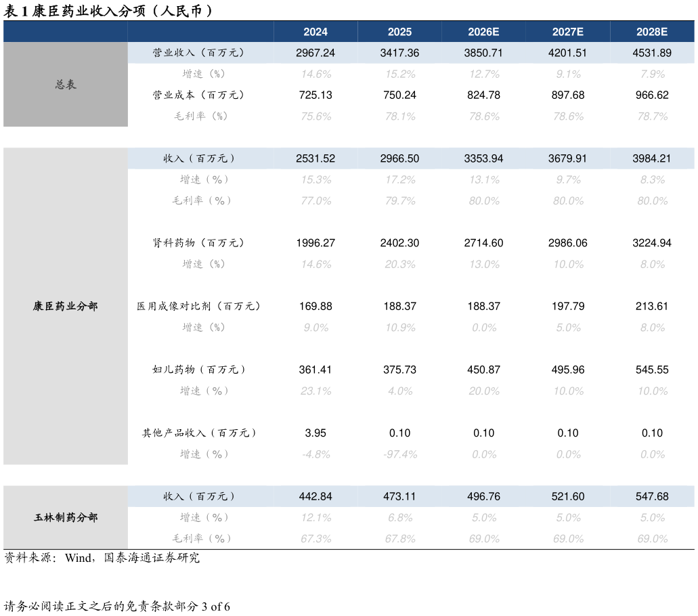
Task: Click revenue value 4531.89
Action: click(x=652, y=53)
